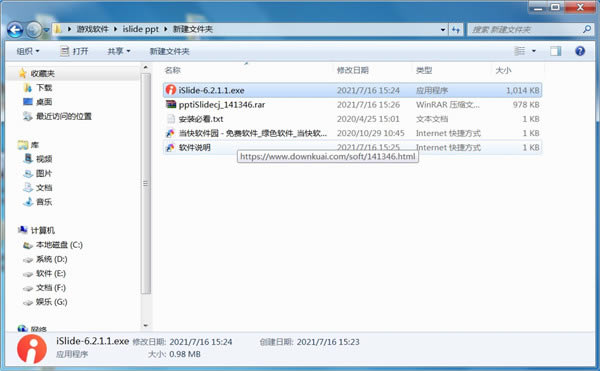Open 本地磁盘 (C:) drive
This screenshot has width=600, height=371.
(x=59, y=245)
